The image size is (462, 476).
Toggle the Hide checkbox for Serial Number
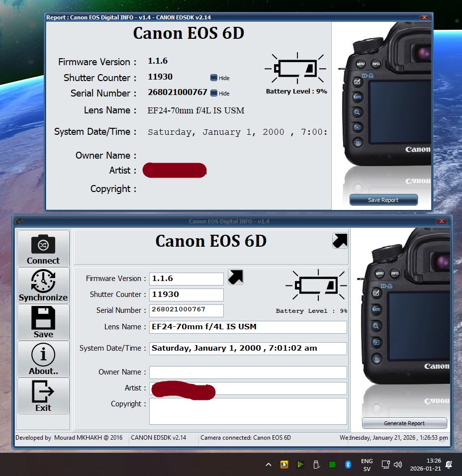[214, 93]
